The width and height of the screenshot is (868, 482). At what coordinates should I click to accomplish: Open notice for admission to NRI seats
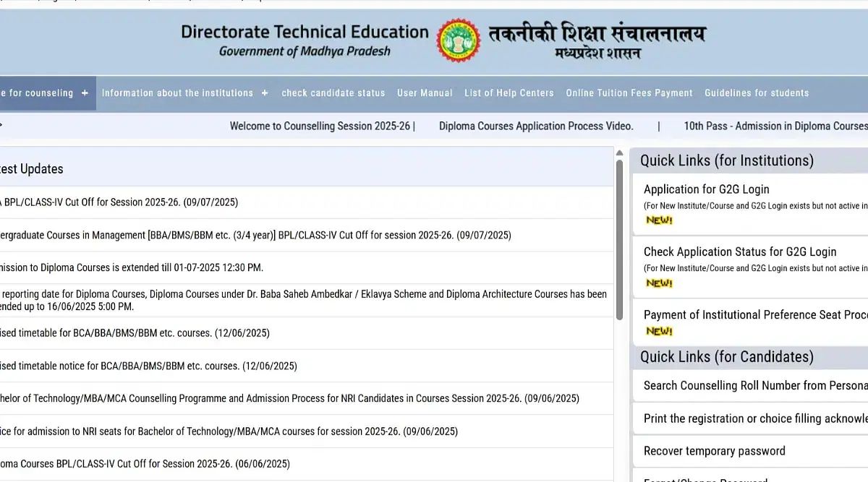coord(229,431)
